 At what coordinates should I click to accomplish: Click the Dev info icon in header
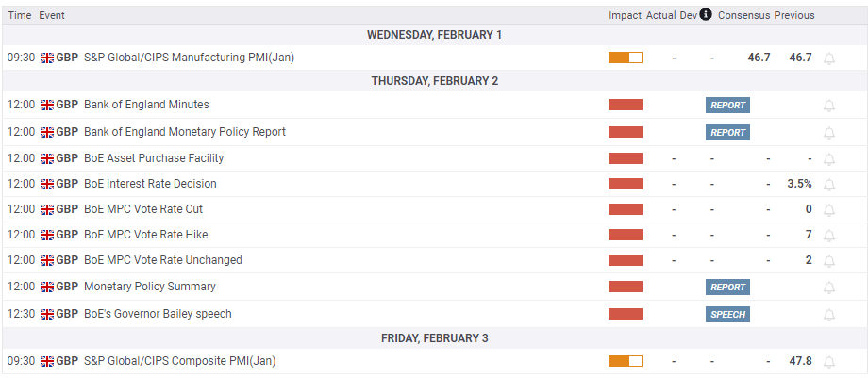click(706, 15)
